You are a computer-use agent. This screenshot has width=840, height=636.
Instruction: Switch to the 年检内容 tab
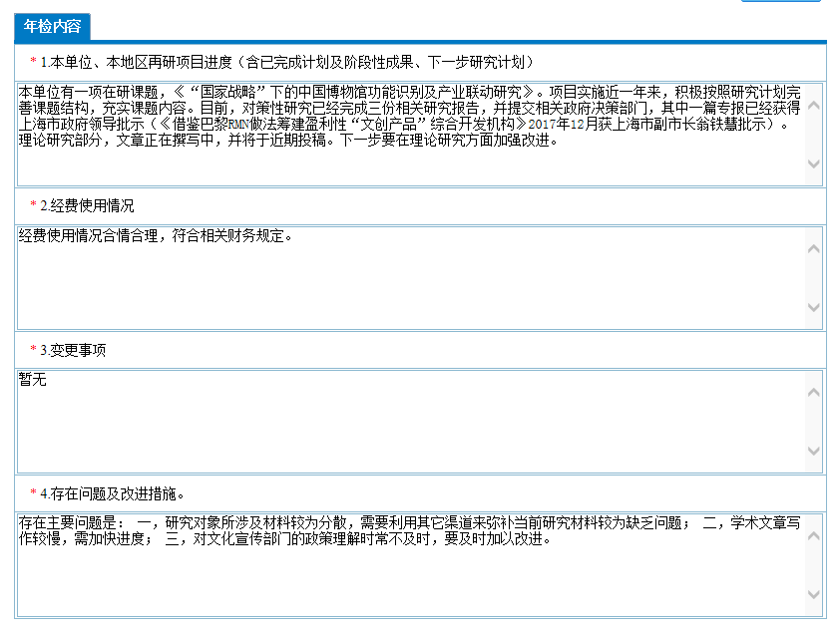(x=52, y=26)
